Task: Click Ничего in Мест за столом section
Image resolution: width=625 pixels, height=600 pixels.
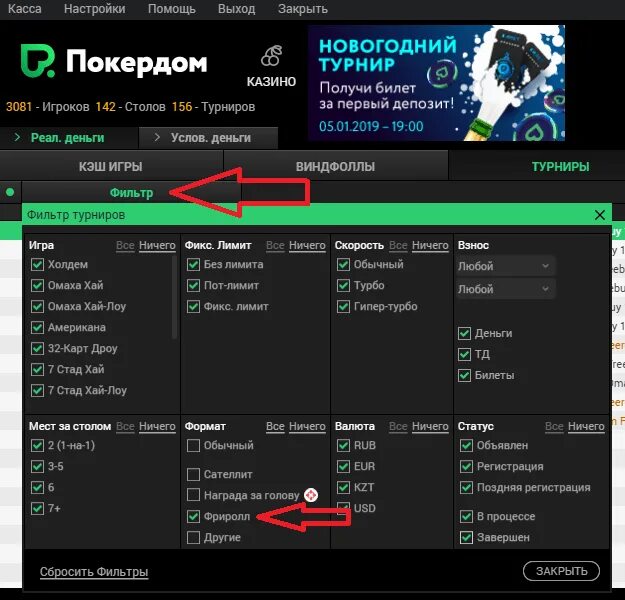Action: pyautogui.click(x=157, y=426)
